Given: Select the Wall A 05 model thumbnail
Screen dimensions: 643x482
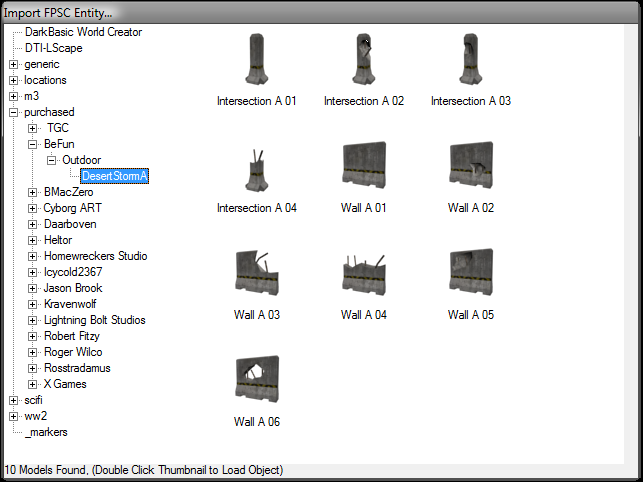Looking at the screenshot, I should (471, 272).
